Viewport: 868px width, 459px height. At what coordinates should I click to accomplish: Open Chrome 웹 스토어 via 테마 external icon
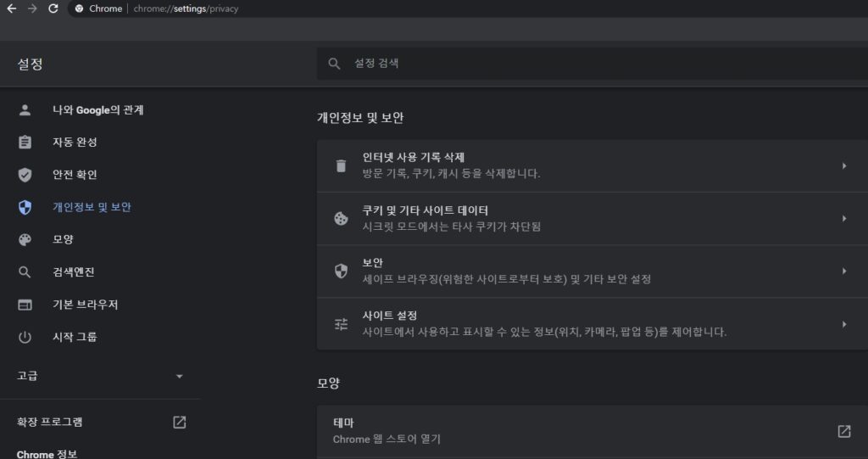tap(843, 431)
